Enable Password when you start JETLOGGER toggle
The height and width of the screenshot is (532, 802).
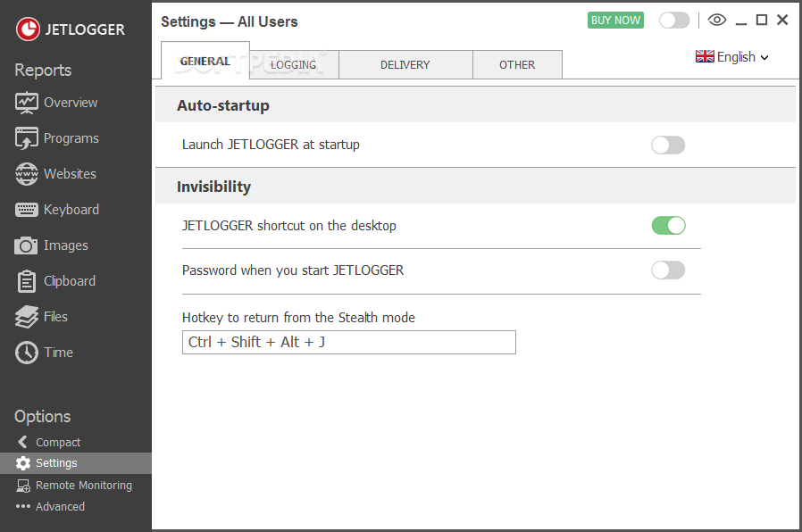pyautogui.click(x=668, y=270)
